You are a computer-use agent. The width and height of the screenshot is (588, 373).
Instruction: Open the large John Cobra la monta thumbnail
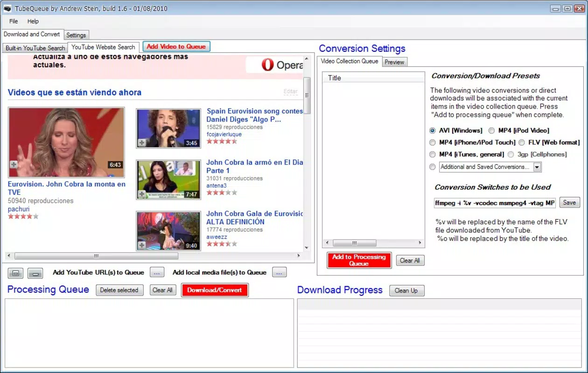click(x=66, y=142)
